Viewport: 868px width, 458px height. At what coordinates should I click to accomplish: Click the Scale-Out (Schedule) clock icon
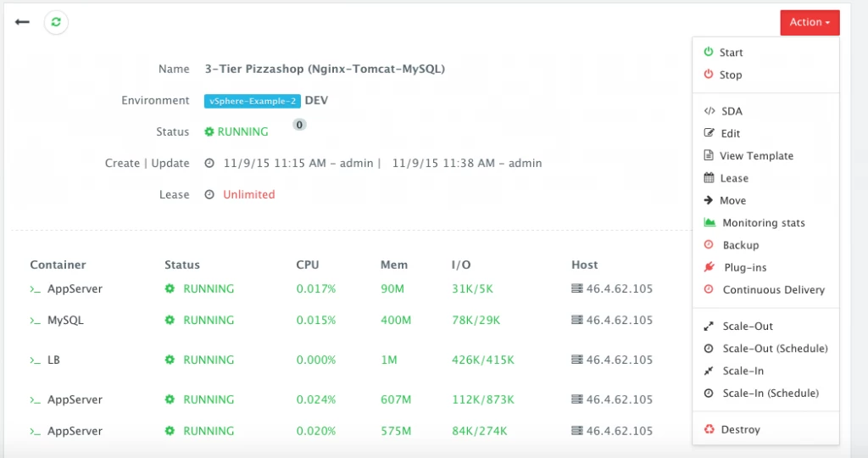click(x=709, y=349)
